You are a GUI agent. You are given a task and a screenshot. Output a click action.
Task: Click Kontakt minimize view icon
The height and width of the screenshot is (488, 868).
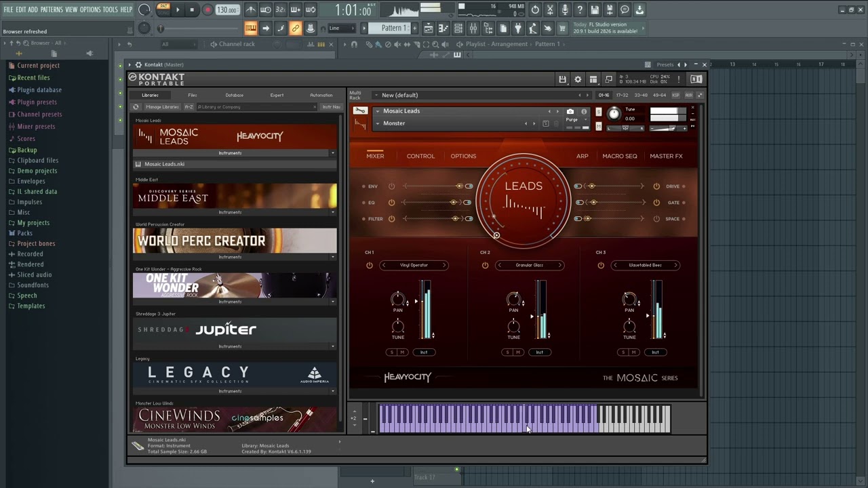(609, 79)
